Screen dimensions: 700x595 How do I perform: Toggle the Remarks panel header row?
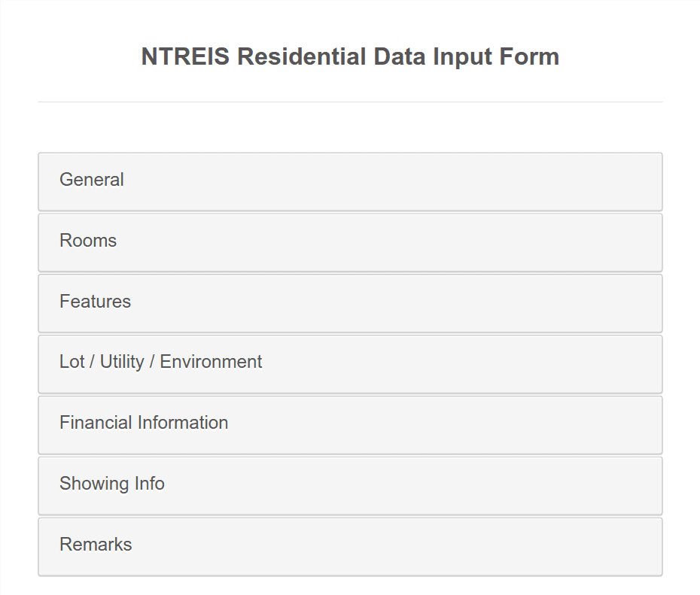[350, 546]
